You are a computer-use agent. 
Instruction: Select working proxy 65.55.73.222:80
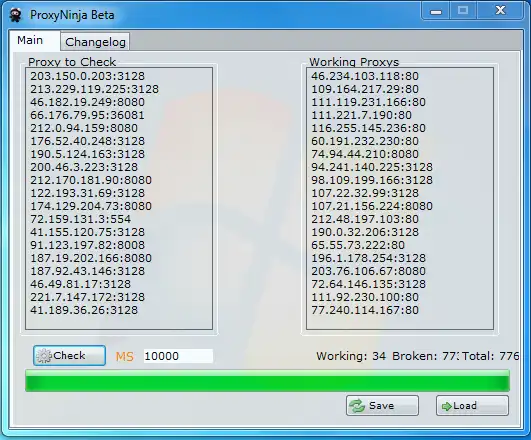(358, 245)
